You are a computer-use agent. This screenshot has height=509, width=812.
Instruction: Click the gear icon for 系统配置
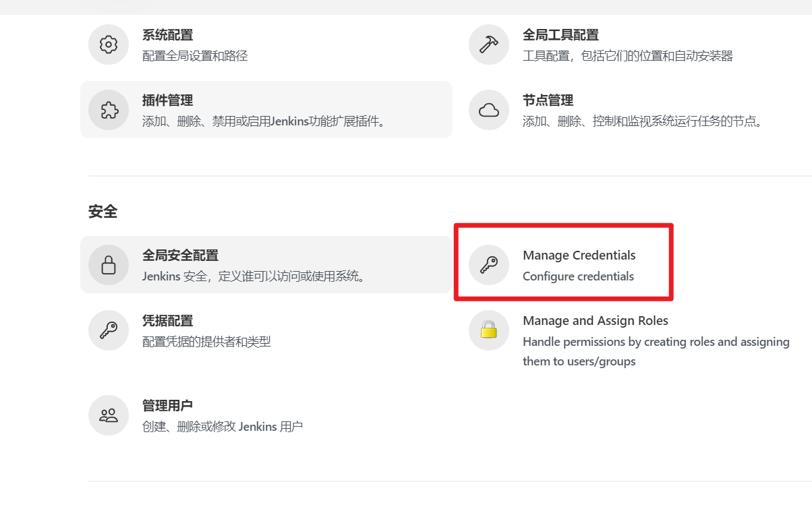108,44
